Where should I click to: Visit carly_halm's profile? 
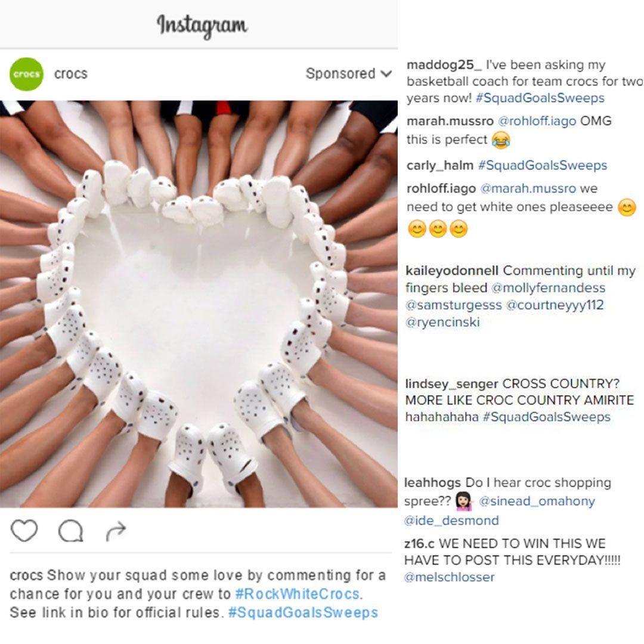tap(440, 165)
